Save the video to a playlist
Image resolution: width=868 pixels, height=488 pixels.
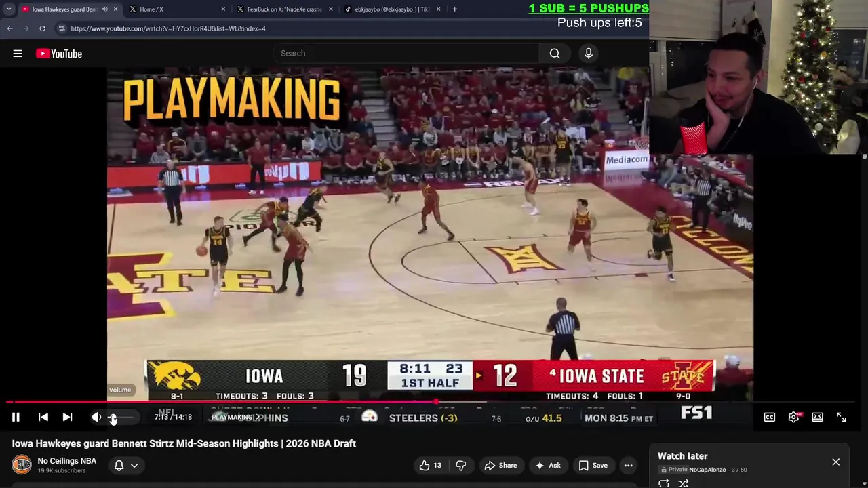593,465
